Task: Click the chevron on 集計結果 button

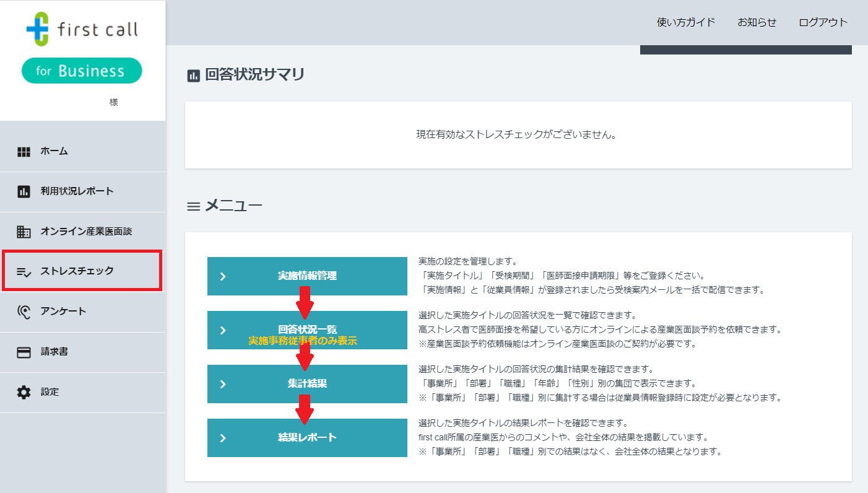Action: click(223, 384)
